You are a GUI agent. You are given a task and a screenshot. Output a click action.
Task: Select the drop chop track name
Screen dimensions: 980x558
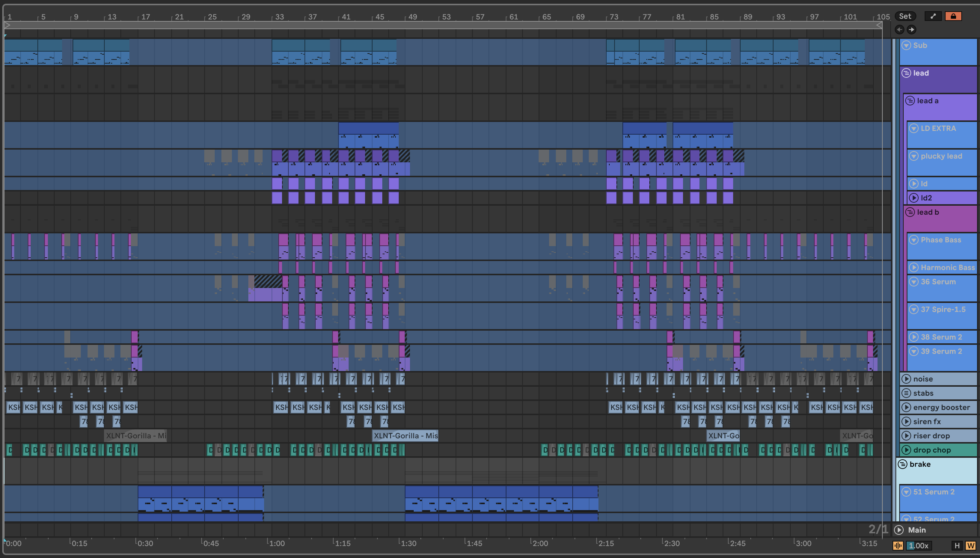click(x=932, y=450)
